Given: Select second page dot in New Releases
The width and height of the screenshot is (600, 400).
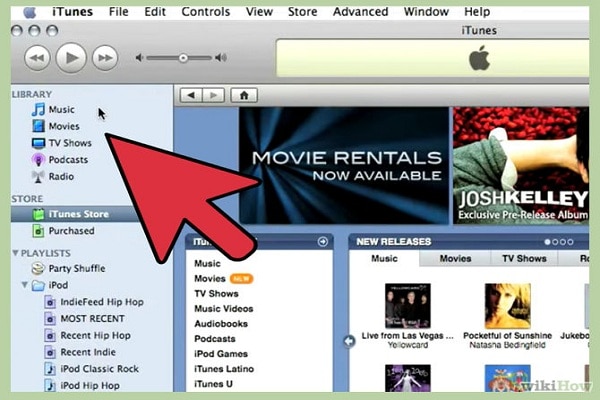Looking at the screenshot, I should 555,242.
